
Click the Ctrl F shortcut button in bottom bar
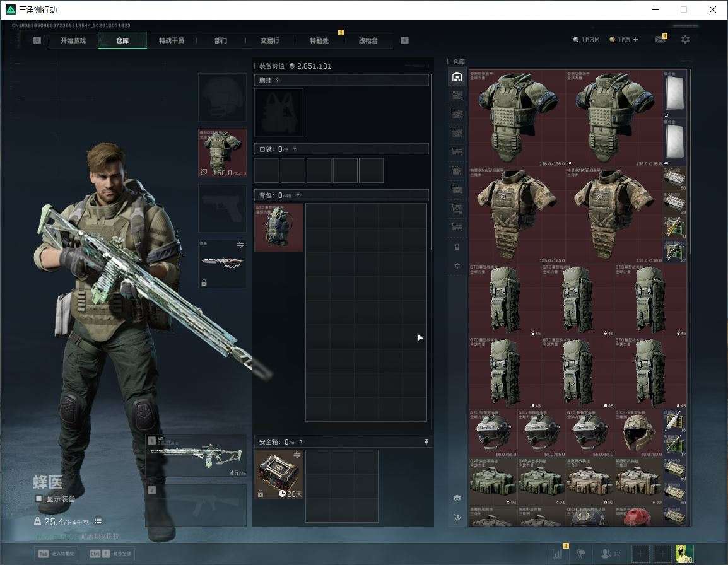(x=110, y=554)
